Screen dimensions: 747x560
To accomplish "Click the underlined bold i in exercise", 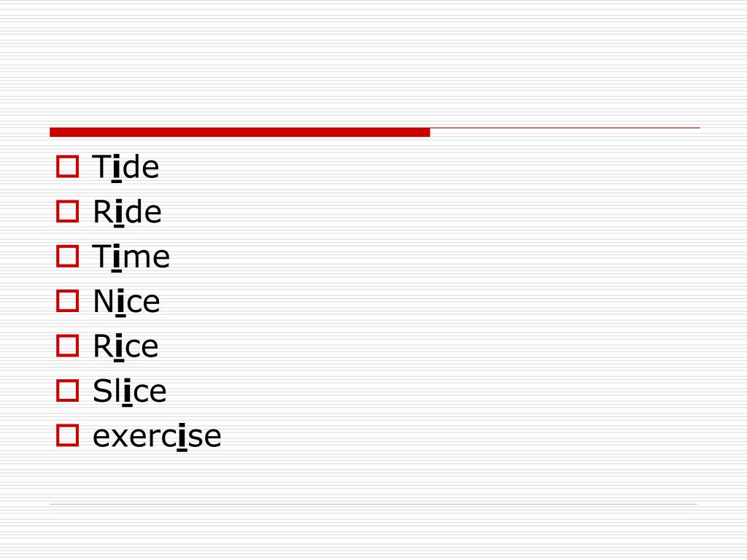I will coord(182,436).
